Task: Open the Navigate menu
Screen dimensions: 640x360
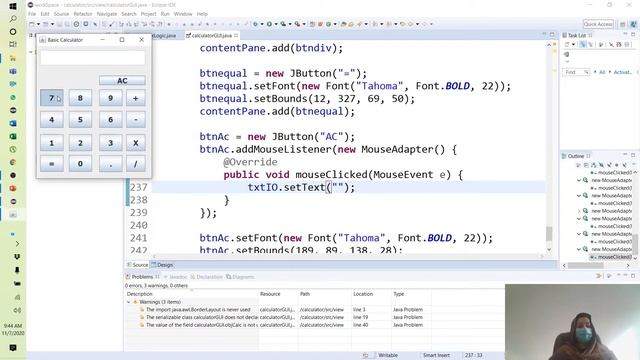Action: pos(107,14)
